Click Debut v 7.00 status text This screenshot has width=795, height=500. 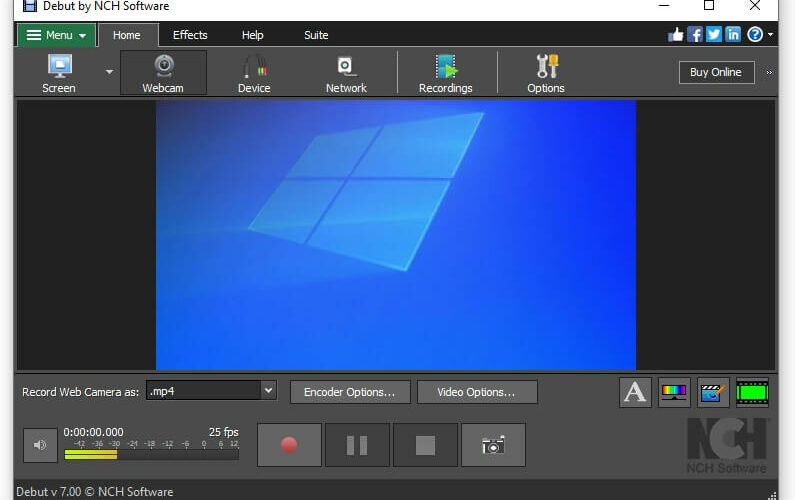click(94, 492)
